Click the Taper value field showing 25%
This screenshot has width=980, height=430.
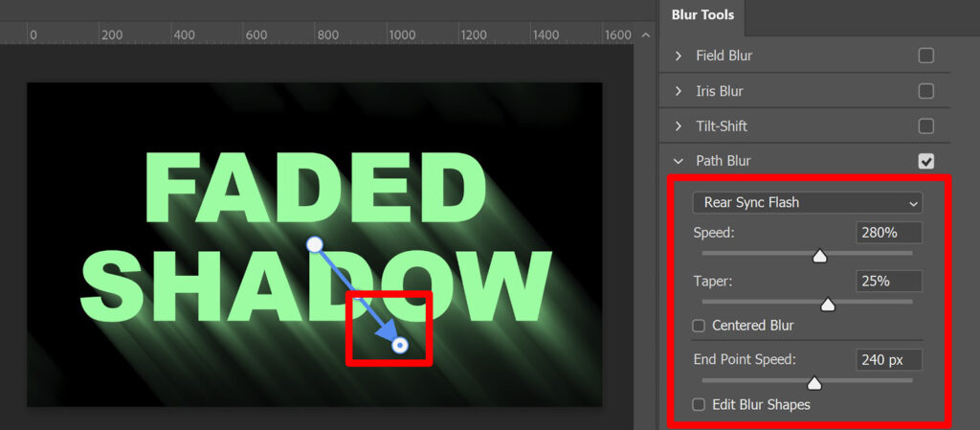coord(889,282)
